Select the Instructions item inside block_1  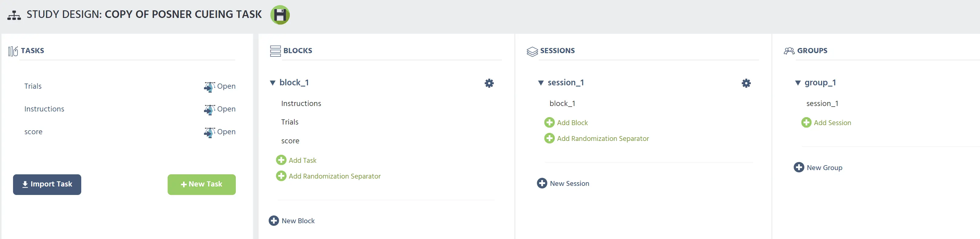coord(301,103)
